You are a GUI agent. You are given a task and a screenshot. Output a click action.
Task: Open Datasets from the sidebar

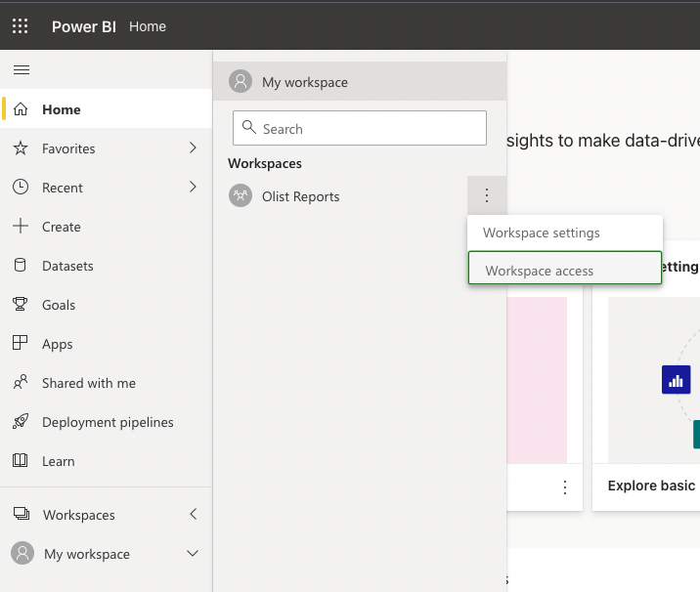coord(67,266)
